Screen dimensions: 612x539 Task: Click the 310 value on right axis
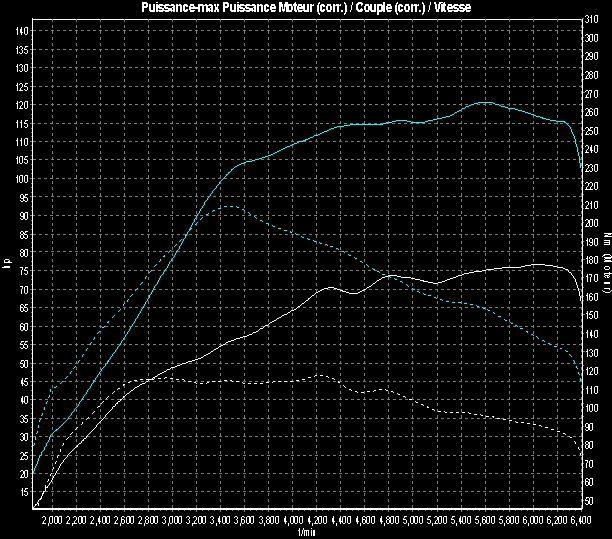(x=592, y=20)
